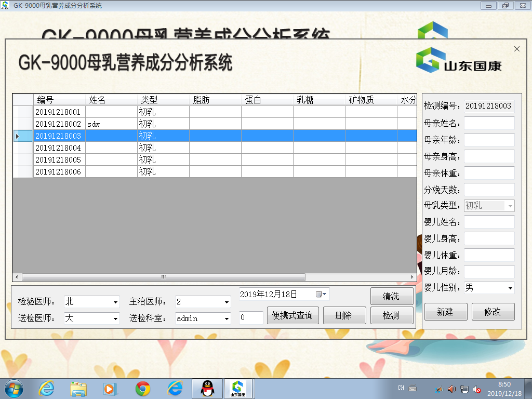Expand the 送检科室 dropdown showing admin

pos(227,318)
